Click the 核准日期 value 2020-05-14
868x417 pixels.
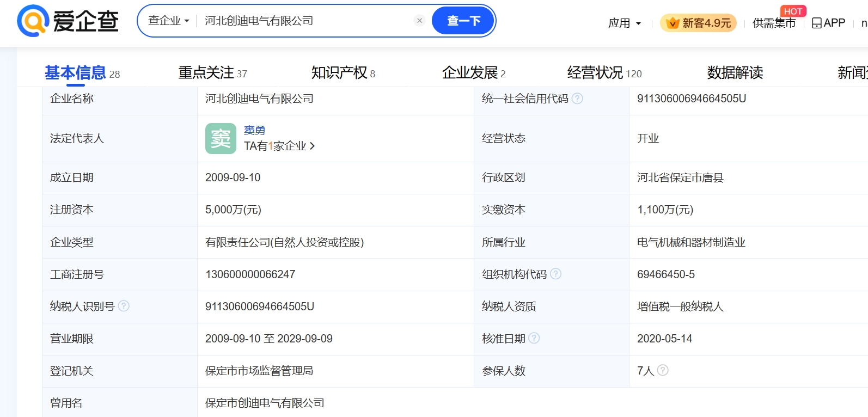pos(664,339)
